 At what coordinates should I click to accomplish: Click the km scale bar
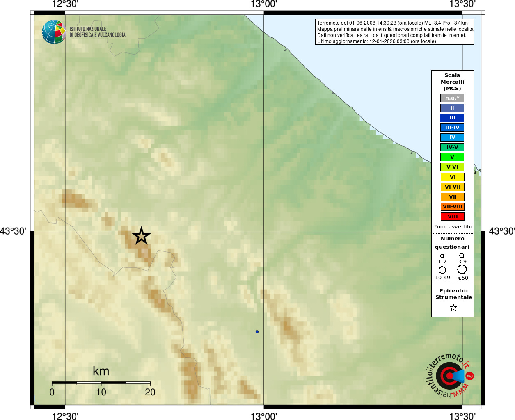[101, 383]
